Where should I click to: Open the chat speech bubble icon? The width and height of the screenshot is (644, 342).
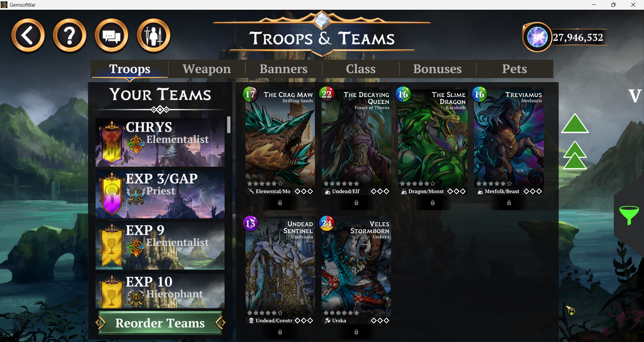[x=111, y=36]
